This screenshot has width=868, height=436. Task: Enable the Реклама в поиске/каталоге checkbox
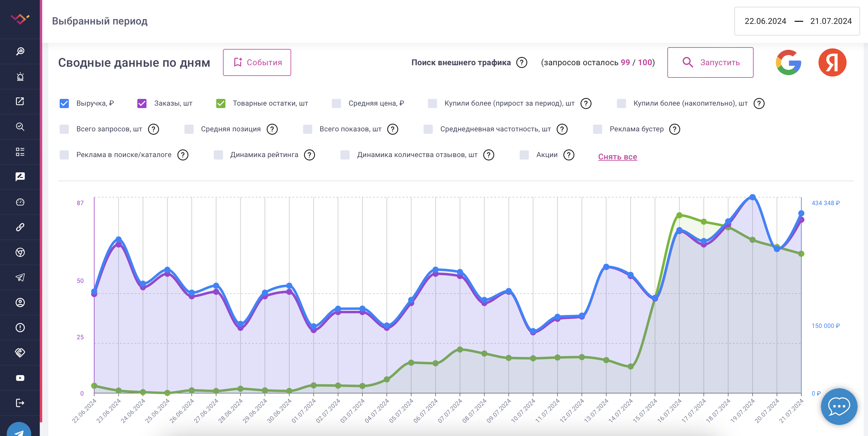[x=64, y=155]
